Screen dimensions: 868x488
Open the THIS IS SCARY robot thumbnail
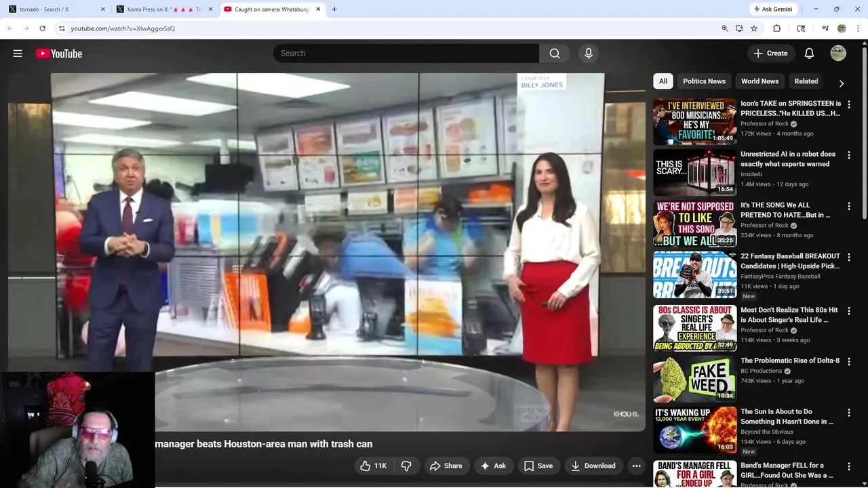point(694,172)
